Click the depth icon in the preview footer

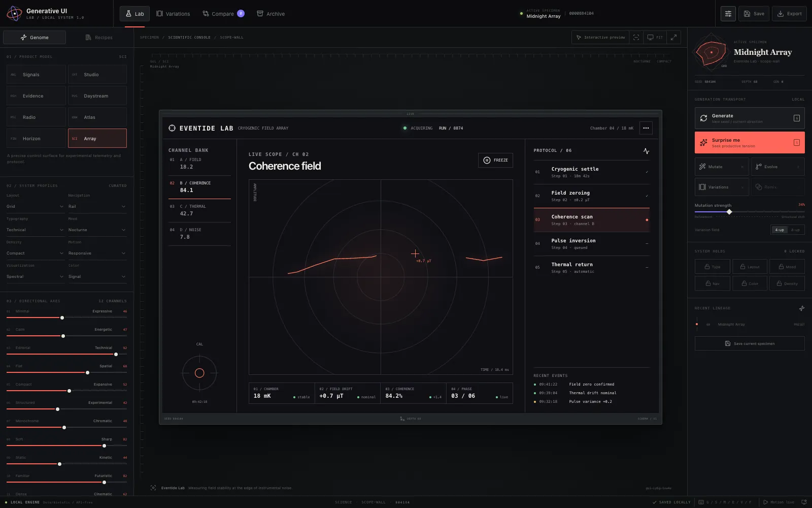(x=402, y=419)
